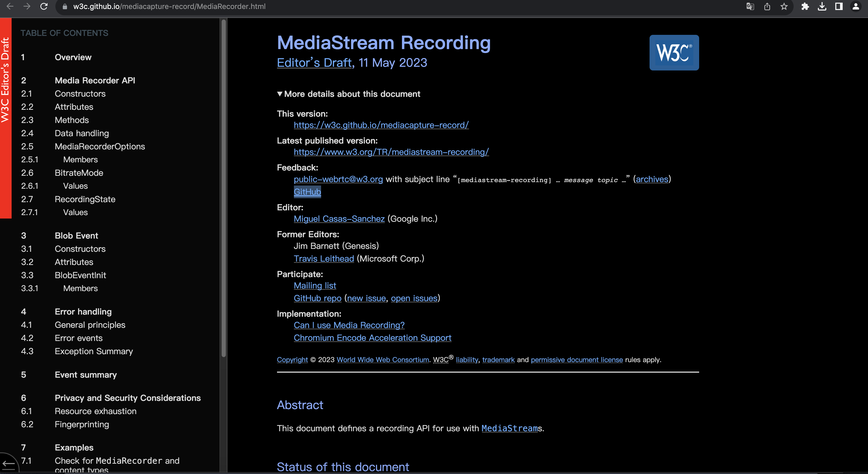Select the Error handling section item

[x=83, y=311]
